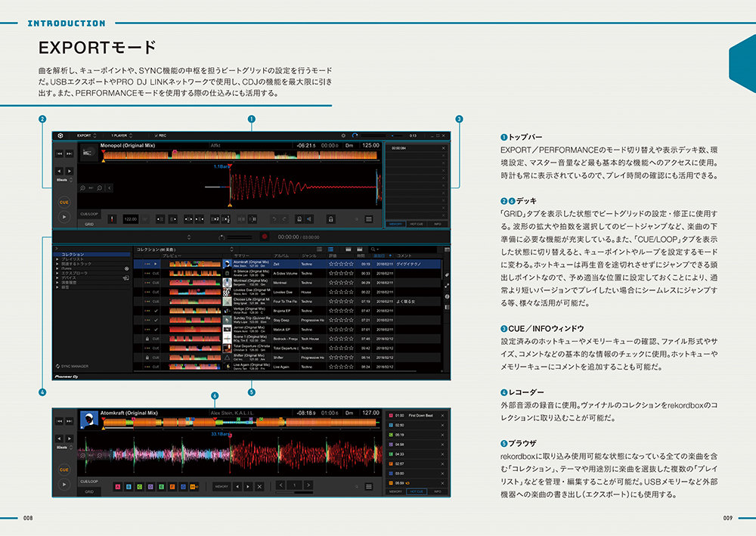Expand 関連するトラック tree node
Image resolution: width=756 pixels, height=536 pixels.
coord(57,264)
